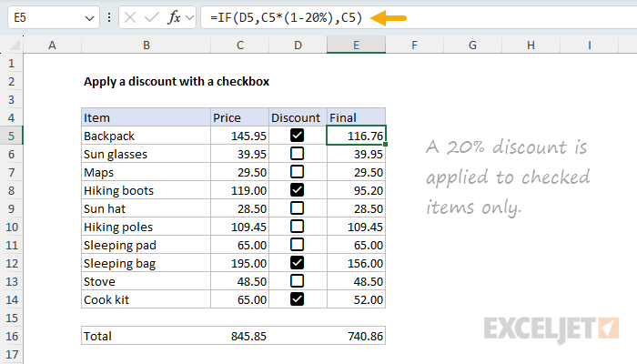Screen dimensions: 637x364
Task: Select row 1 header
Action: click(x=11, y=64)
